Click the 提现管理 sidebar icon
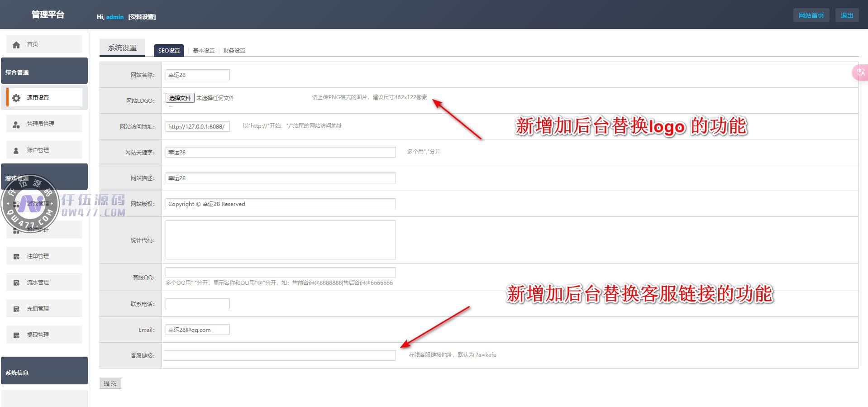This screenshot has height=407, width=868. (x=16, y=335)
